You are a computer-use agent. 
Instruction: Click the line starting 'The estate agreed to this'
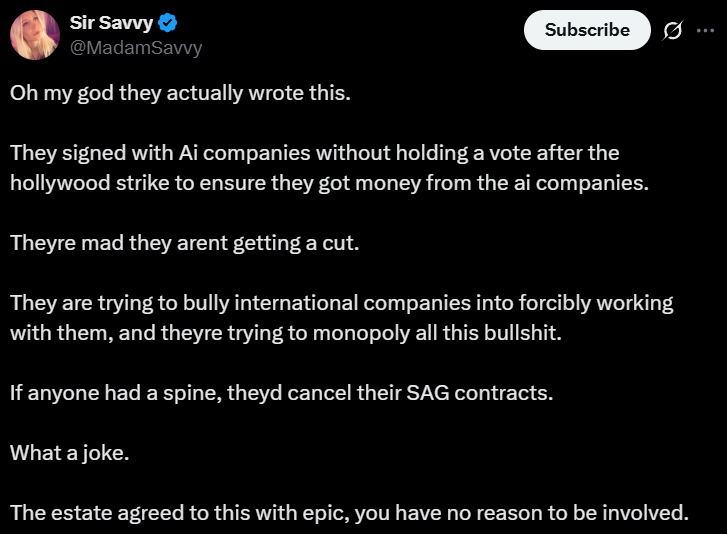(x=349, y=513)
